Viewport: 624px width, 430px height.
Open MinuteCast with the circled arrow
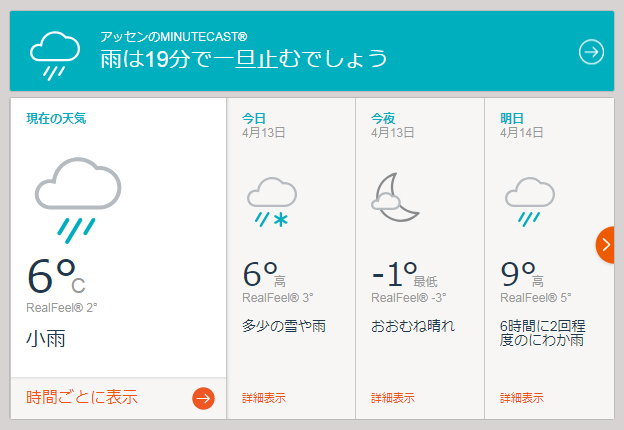(592, 52)
